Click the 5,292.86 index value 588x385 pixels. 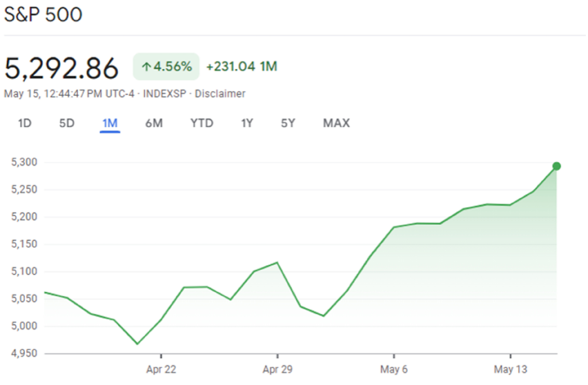pos(61,68)
